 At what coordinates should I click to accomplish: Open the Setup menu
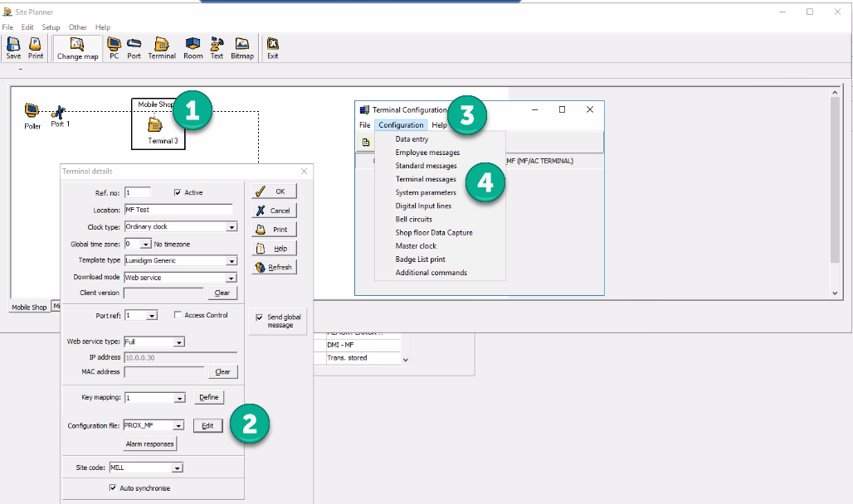(x=51, y=27)
